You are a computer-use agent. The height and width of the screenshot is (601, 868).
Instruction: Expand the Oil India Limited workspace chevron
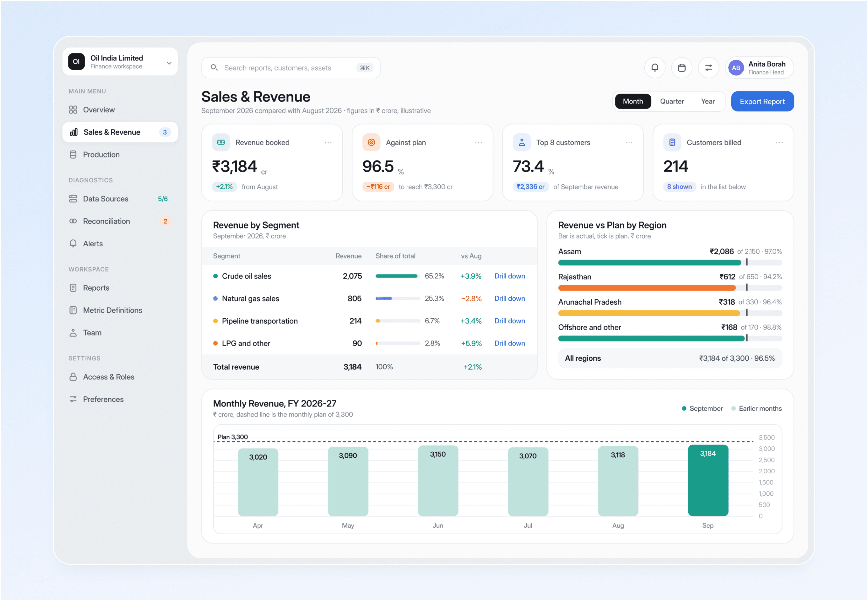[169, 63]
